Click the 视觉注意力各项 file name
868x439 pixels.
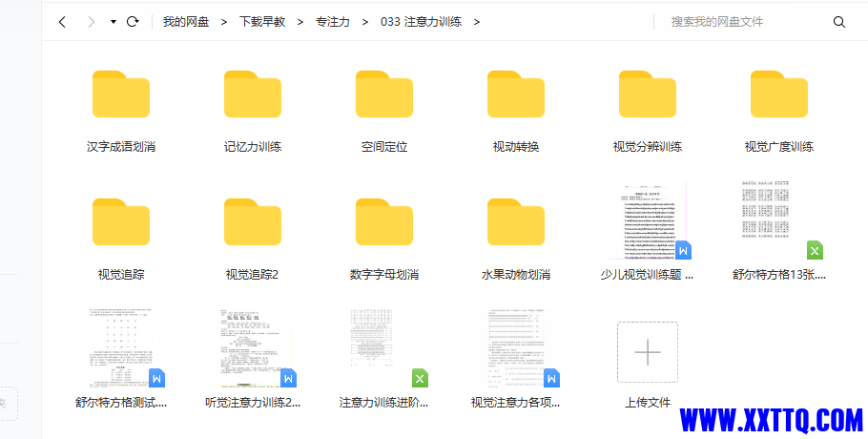pos(516,403)
